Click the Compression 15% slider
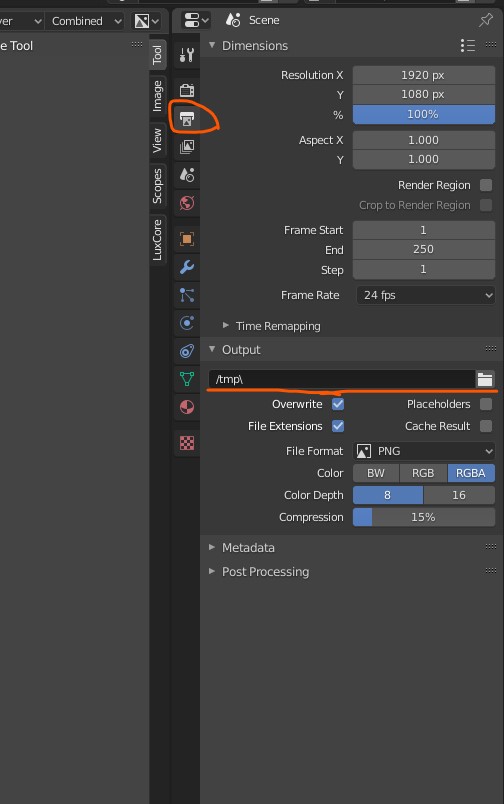Viewport: 504px width, 804px height. click(424, 517)
